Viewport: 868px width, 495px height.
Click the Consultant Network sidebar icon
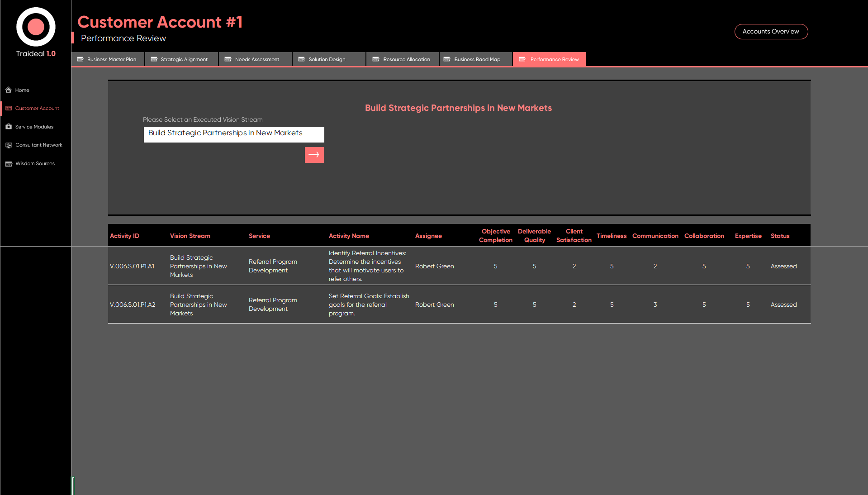pyautogui.click(x=9, y=145)
